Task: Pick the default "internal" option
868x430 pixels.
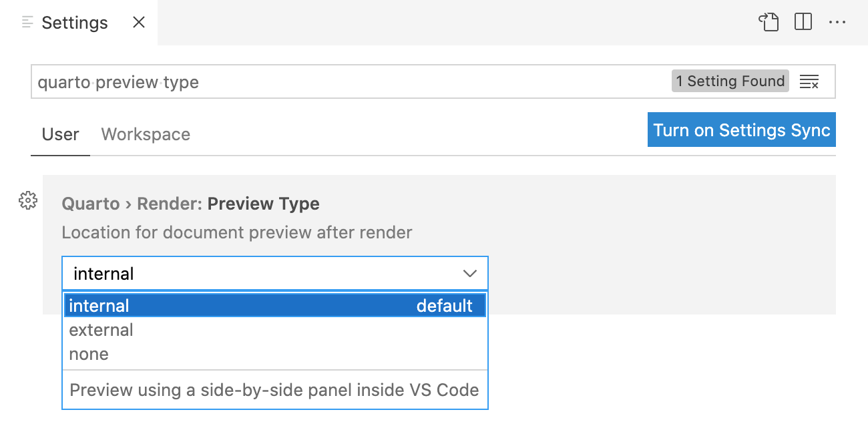Action: tap(99, 305)
